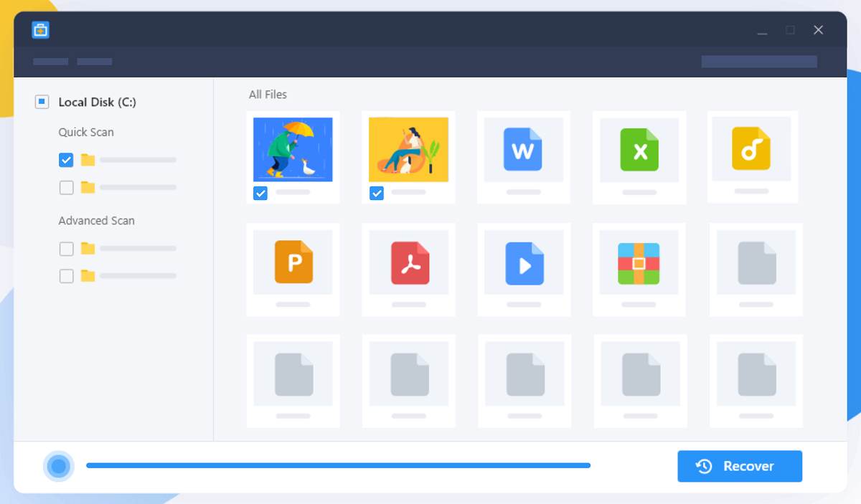Select the gray file below the PowerPoint file

(x=293, y=374)
